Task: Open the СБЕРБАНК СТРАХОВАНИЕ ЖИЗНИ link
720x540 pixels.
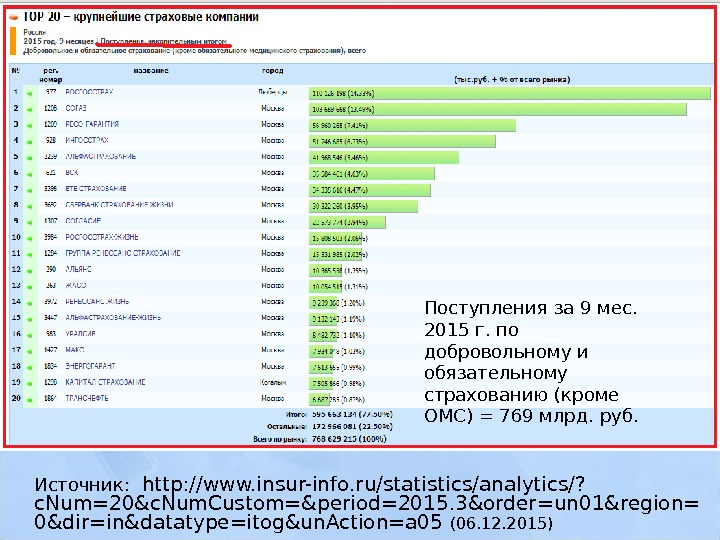Action: pyautogui.click(x=119, y=204)
